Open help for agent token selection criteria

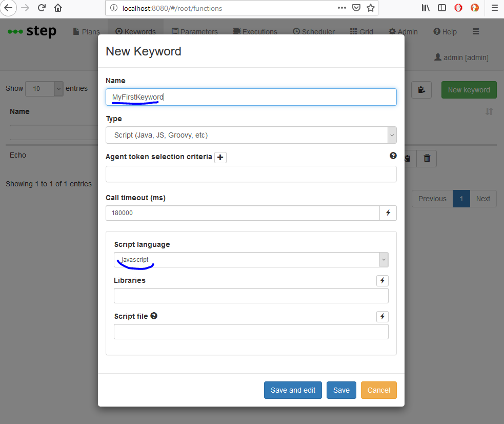[393, 156]
